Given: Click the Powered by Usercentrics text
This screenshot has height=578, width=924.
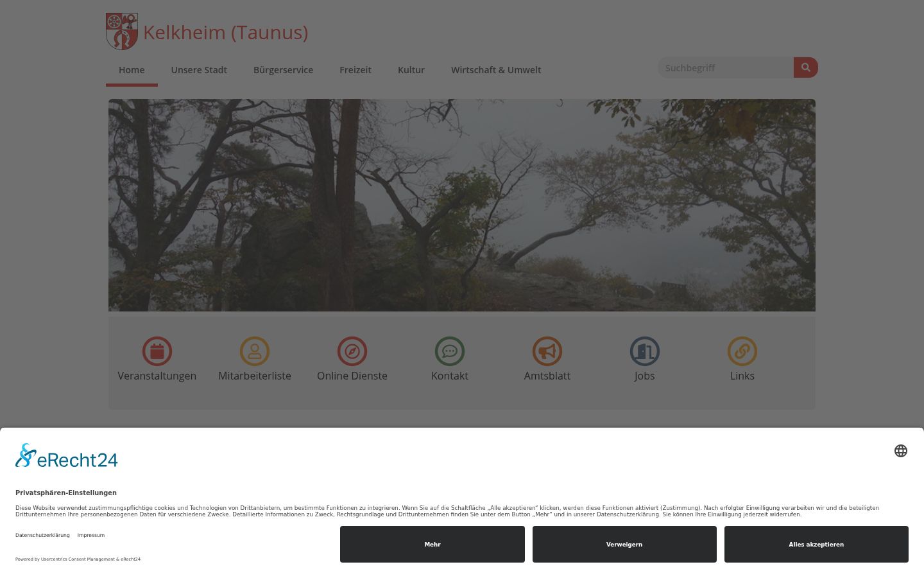Looking at the screenshot, I should (78, 559).
